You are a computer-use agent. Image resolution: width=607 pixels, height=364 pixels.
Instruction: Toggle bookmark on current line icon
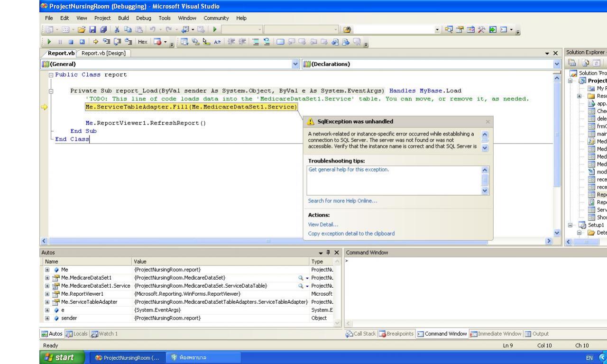coord(281,41)
